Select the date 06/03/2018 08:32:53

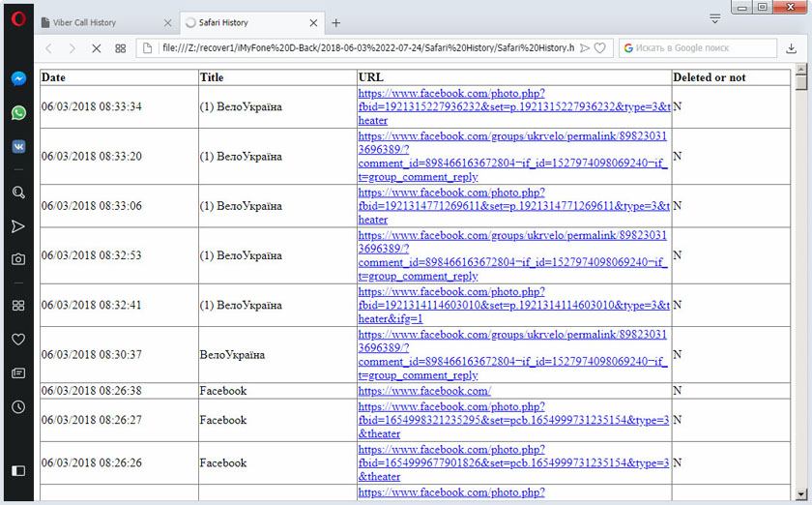(x=92, y=255)
